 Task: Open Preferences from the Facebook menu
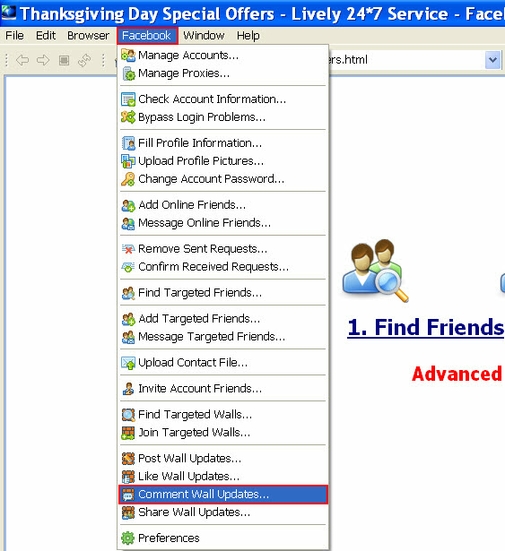tap(223, 538)
